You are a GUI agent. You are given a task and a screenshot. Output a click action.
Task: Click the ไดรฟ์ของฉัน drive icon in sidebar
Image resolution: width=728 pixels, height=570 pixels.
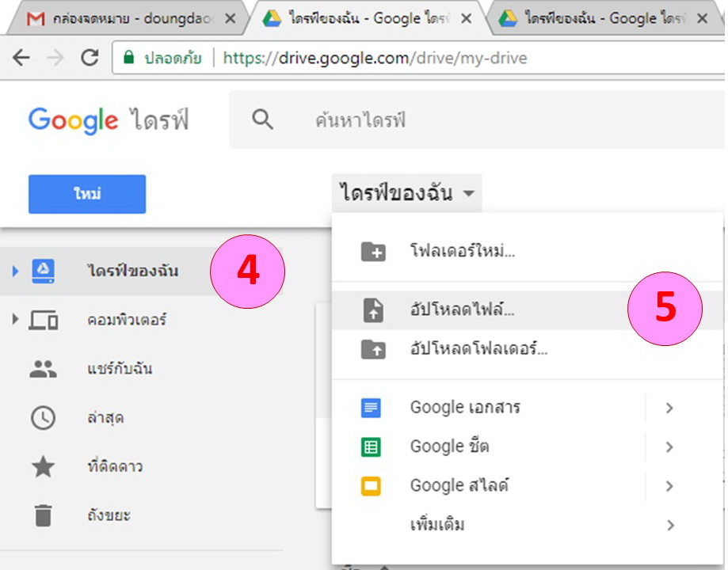tap(44, 271)
